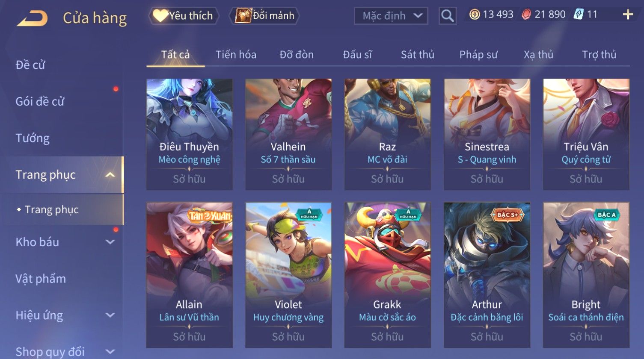Screen dimensions: 644x359
Task: Open Đổi mảnh chest exchange button
Action: [x=264, y=16]
